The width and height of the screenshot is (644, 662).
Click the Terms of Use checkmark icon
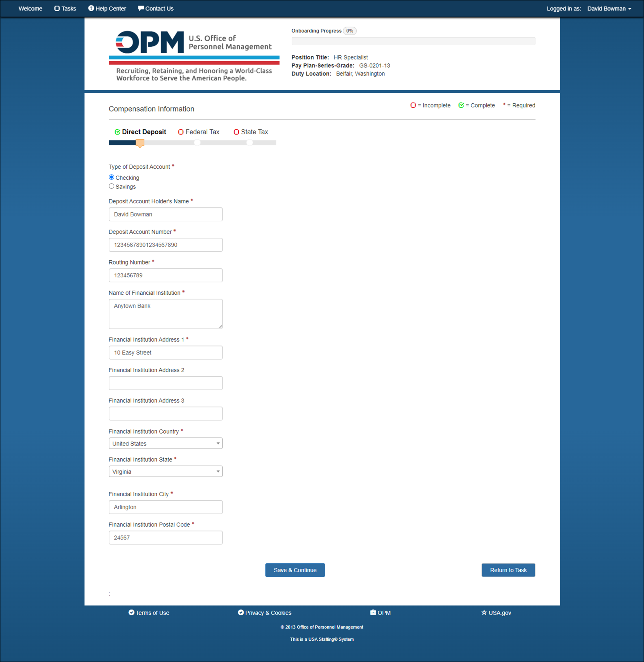click(x=131, y=613)
